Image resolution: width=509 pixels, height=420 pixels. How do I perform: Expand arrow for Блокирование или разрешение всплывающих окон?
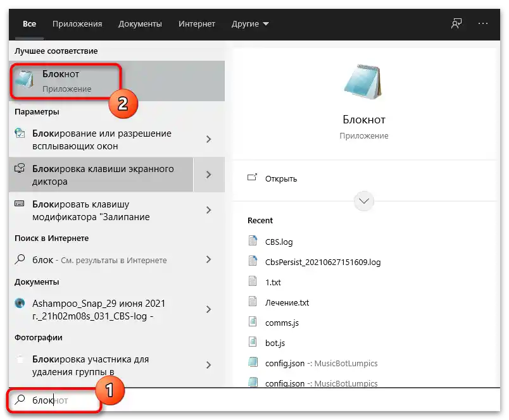click(x=209, y=139)
